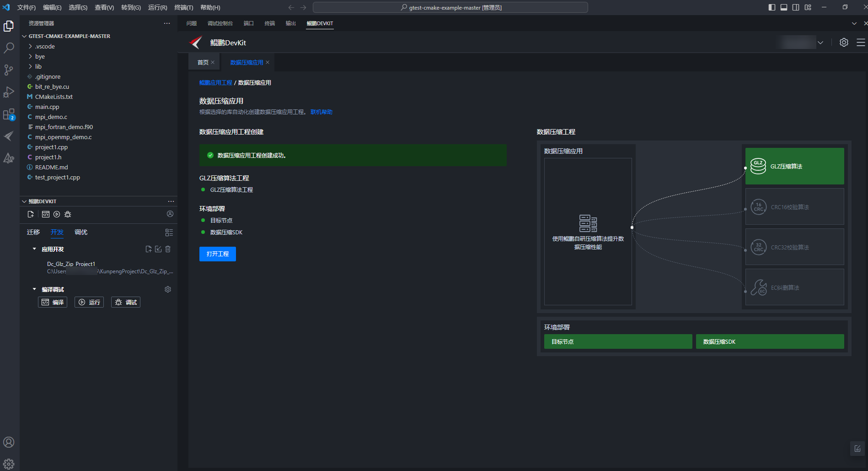
Task: Select the 迁移 tab in DevKit sidebar
Action: pos(33,232)
